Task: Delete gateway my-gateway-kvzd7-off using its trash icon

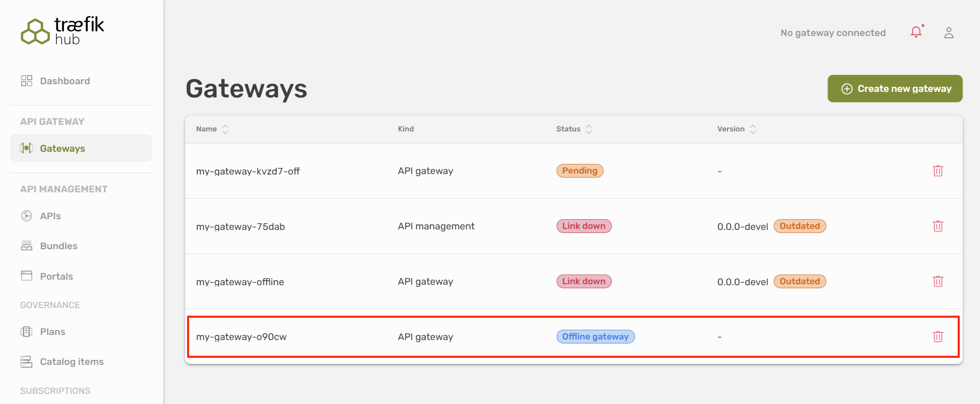Action: point(937,171)
